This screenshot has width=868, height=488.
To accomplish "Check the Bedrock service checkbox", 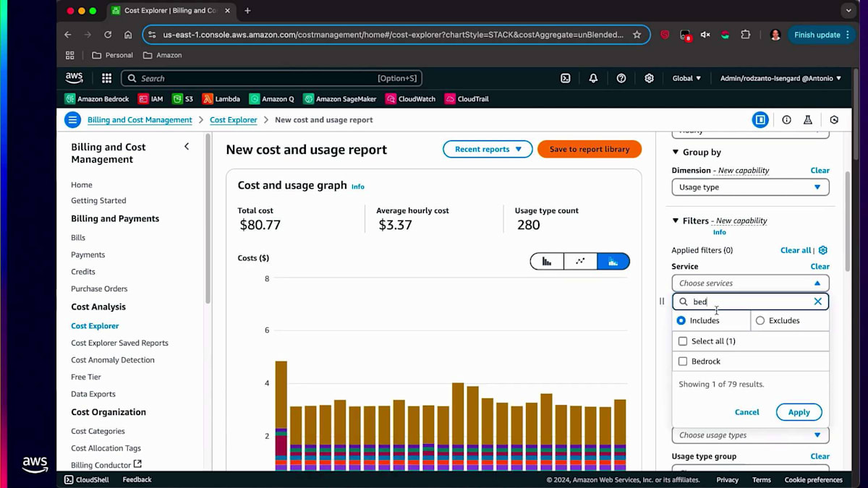I will (x=683, y=361).
